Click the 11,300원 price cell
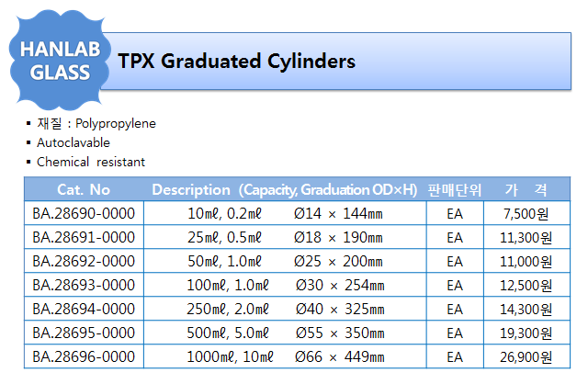The image size is (588, 384). (x=526, y=237)
